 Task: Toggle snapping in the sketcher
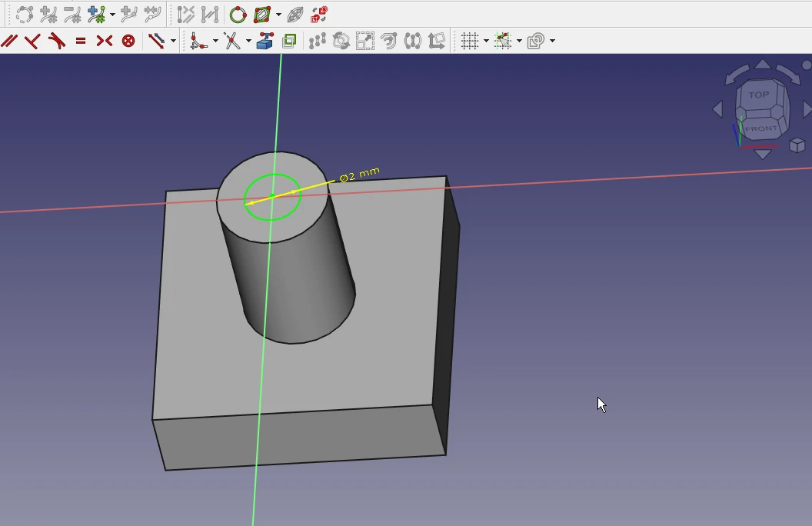503,41
